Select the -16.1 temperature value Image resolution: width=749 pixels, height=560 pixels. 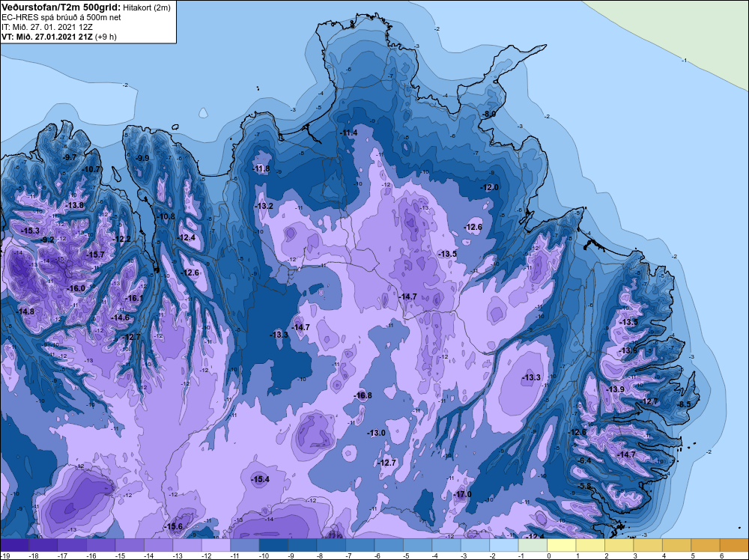coord(134,298)
